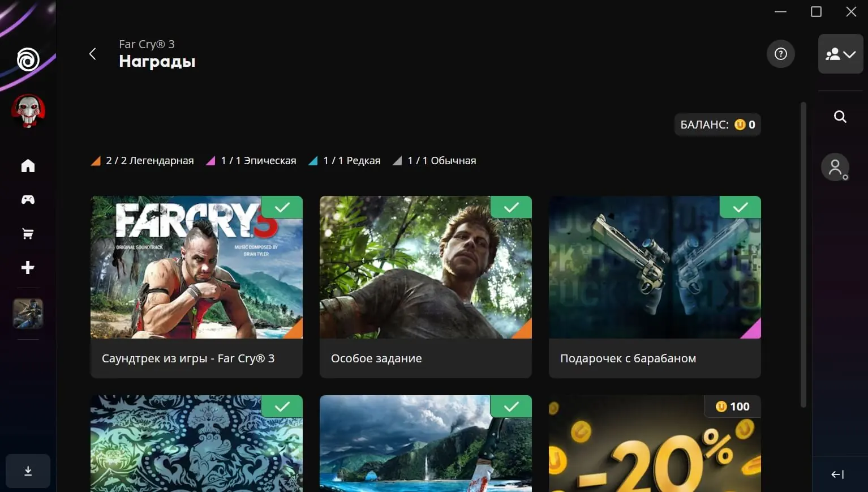This screenshot has height=492, width=868.
Task: Open the damask pattern reward card
Action: [x=196, y=443]
